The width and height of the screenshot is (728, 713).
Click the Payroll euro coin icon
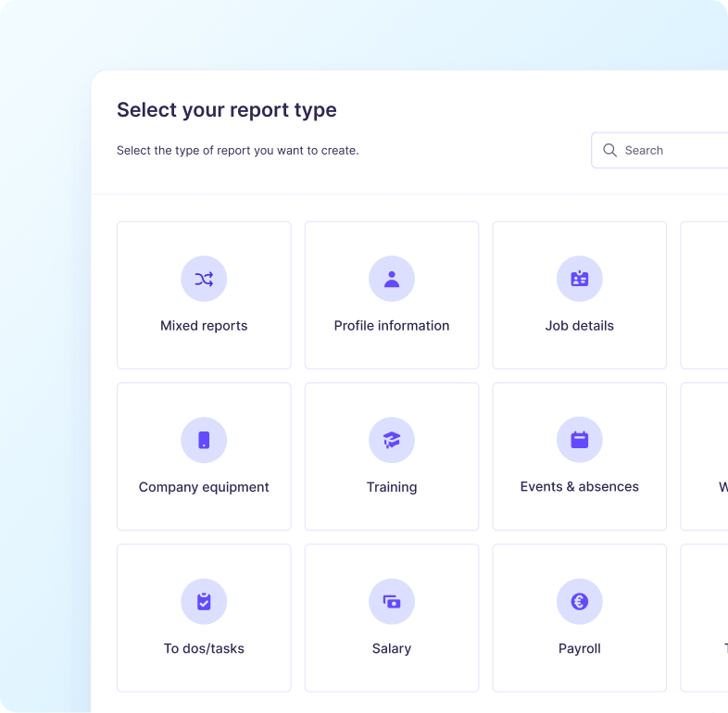click(x=580, y=602)
